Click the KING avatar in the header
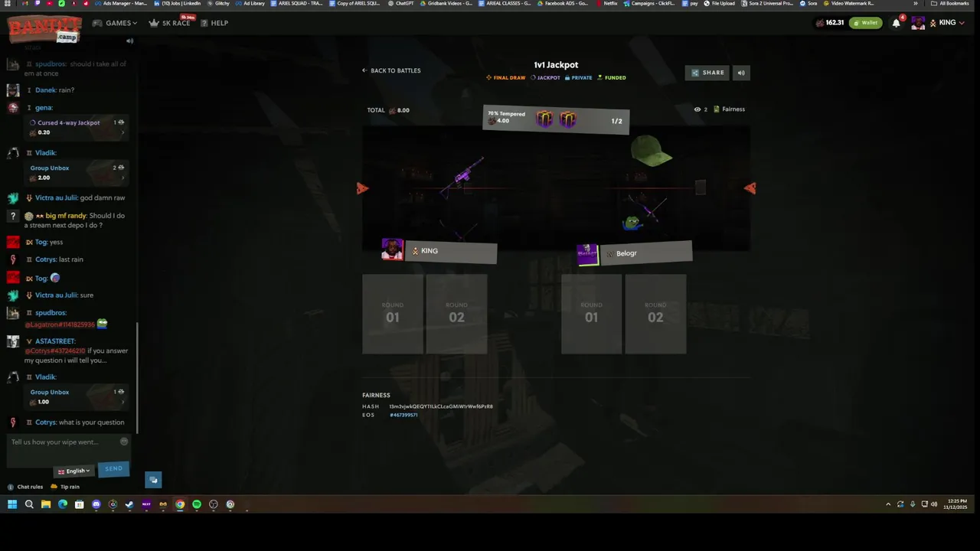The image size is (980, 551). click(918, 23)
